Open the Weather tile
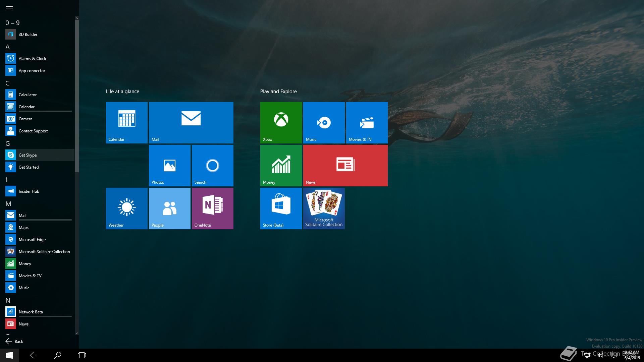This screenshot has height=362, width=644. [x=127, y=208]
